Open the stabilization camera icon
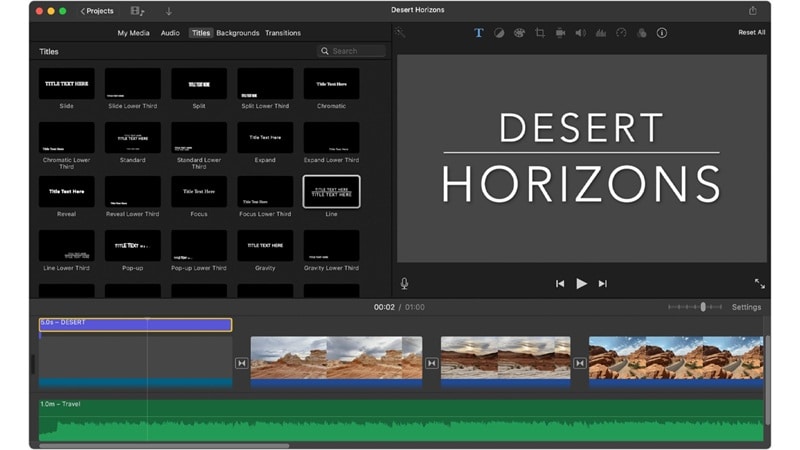The image size is (800, 450). tap(560, 33)
